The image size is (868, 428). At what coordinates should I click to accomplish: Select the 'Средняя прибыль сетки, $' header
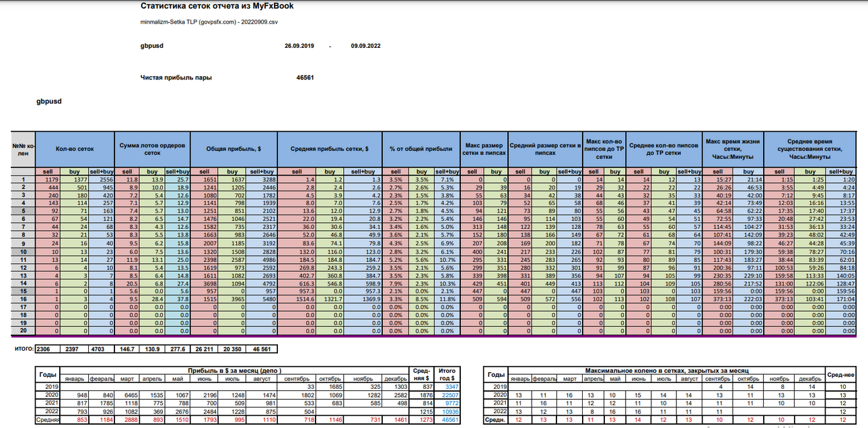click(x=329, y=148)
